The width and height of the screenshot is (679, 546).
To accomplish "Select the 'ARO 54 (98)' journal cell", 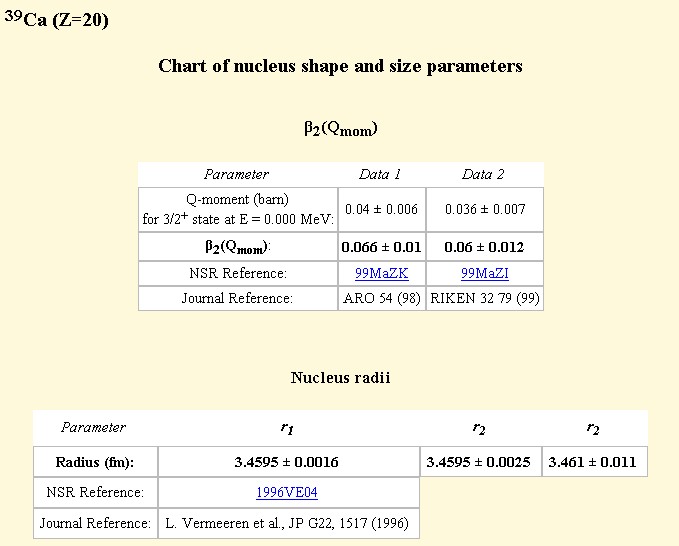I will click(382, 298).
